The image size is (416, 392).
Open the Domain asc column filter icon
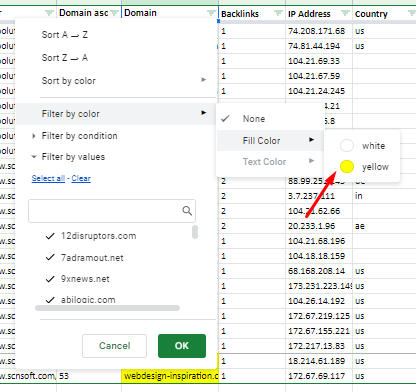[115, 13]
